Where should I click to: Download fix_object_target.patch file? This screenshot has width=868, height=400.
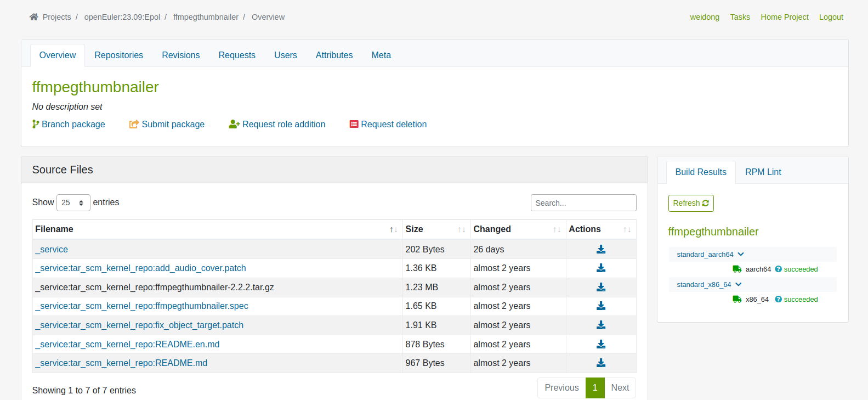601,325
